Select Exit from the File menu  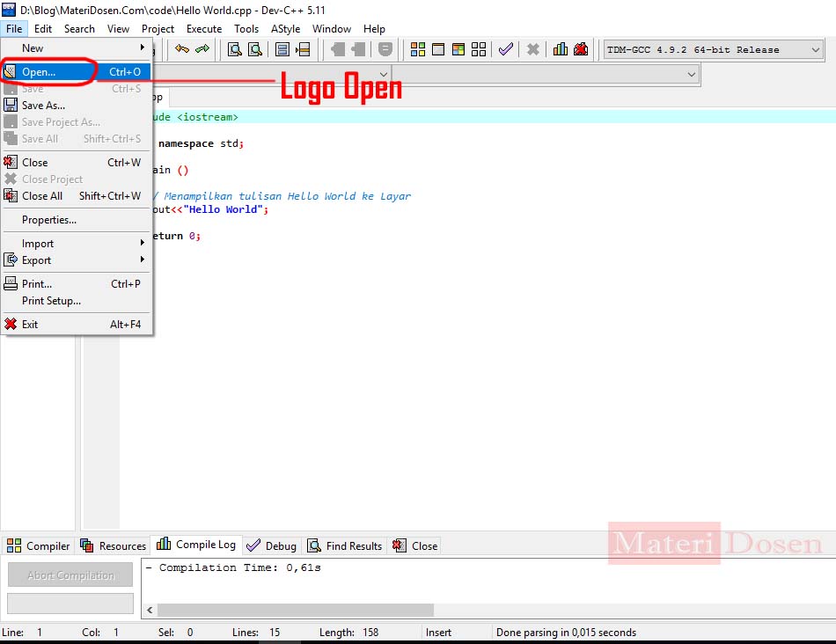coord(77,324)
